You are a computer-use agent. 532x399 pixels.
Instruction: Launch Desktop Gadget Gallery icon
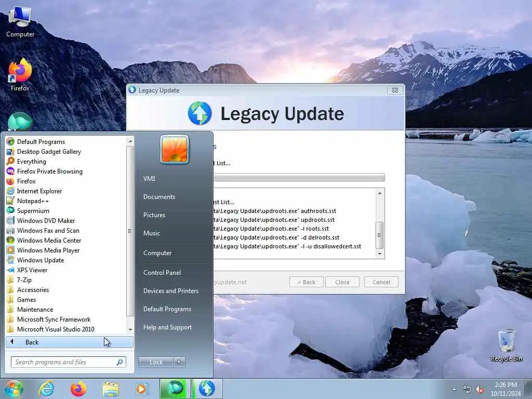click(10, 151)
